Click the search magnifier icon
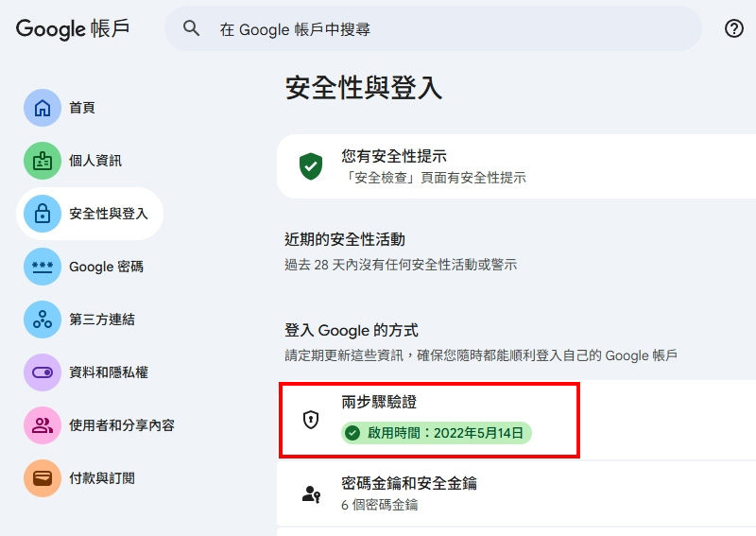 coord(192,28)
